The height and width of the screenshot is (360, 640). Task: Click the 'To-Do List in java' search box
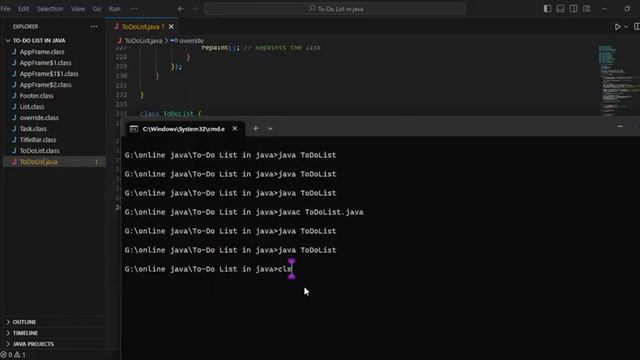point(335,9)
